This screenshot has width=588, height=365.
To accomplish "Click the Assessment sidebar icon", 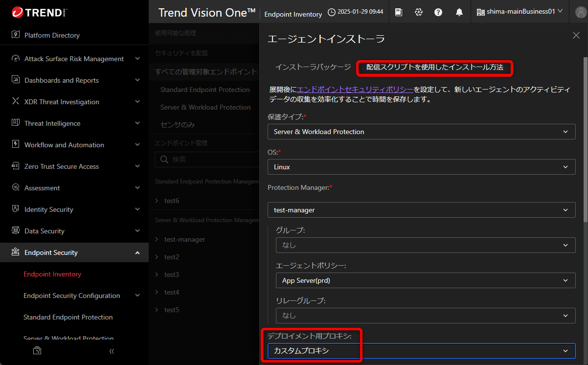I will [15, 188].
